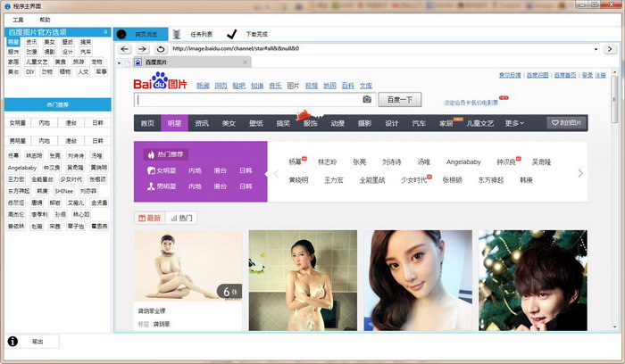Viewport: 625px width, 364px height.
Task: Click the checkmark icon for 下载完成
Action: coord(231,34)
